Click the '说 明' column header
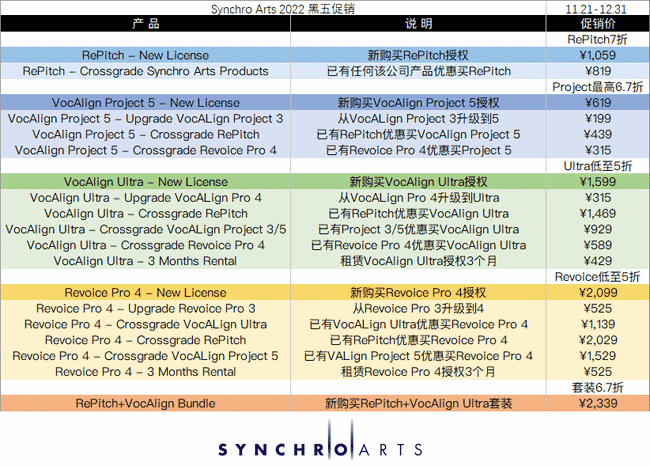The height and width of the screenshot is (466, 650). tap(419, 23)
